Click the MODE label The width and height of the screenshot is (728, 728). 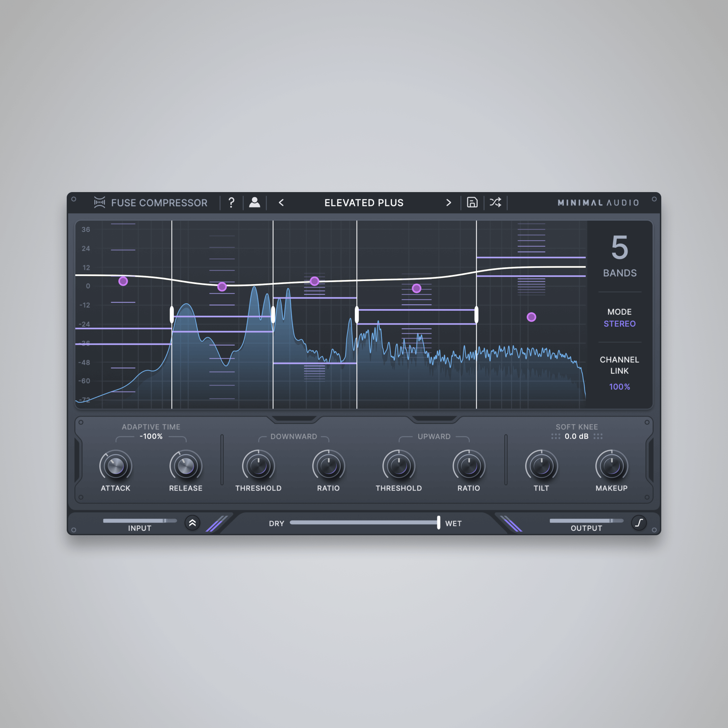pyautogui.click(x=619, y=312)
